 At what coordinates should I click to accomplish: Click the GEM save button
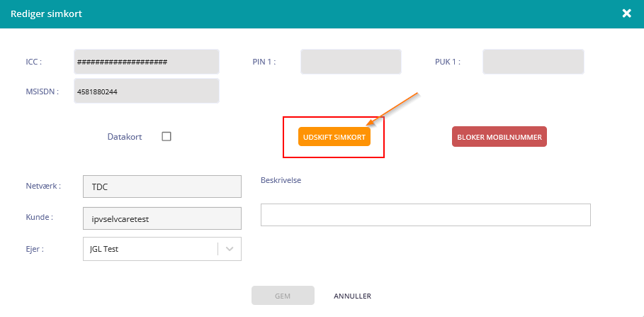tap(283, 296)
